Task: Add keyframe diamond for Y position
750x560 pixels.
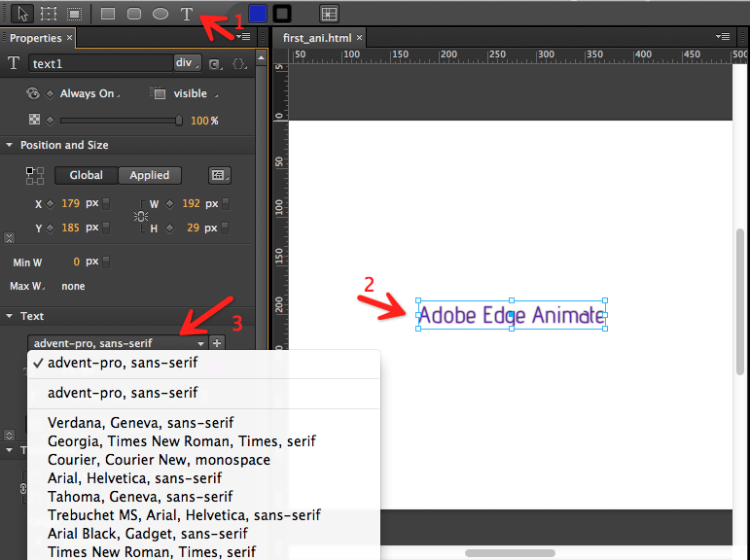Action: [x=50, y=228]
